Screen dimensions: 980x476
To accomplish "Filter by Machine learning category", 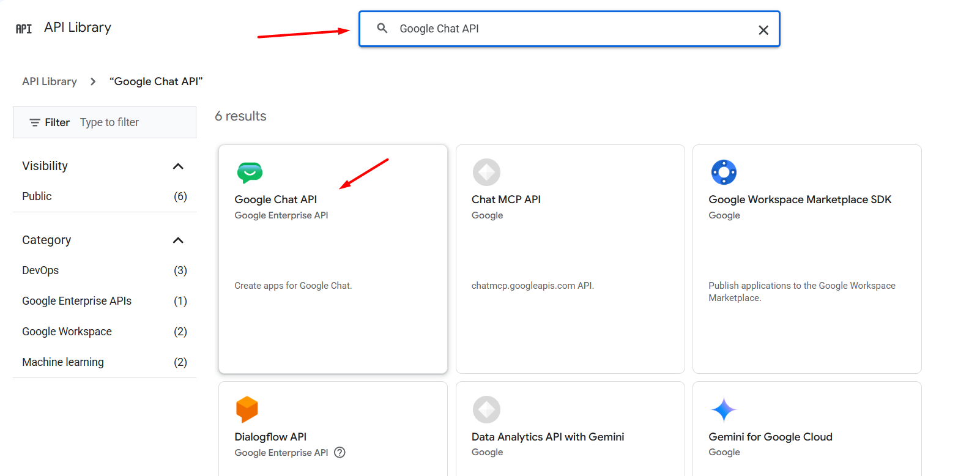I will pos(63,362).
